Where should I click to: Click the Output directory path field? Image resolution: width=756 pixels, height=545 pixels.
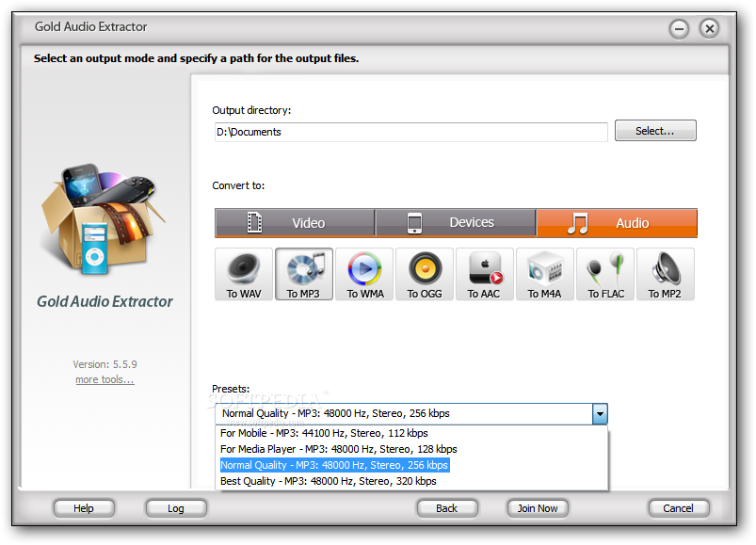point(410,132)
